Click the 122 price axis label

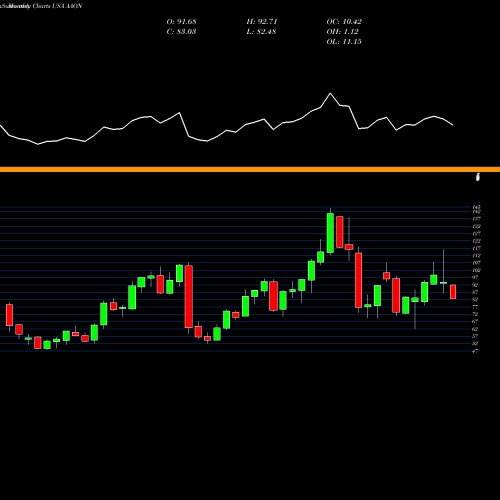coord(477,241)
